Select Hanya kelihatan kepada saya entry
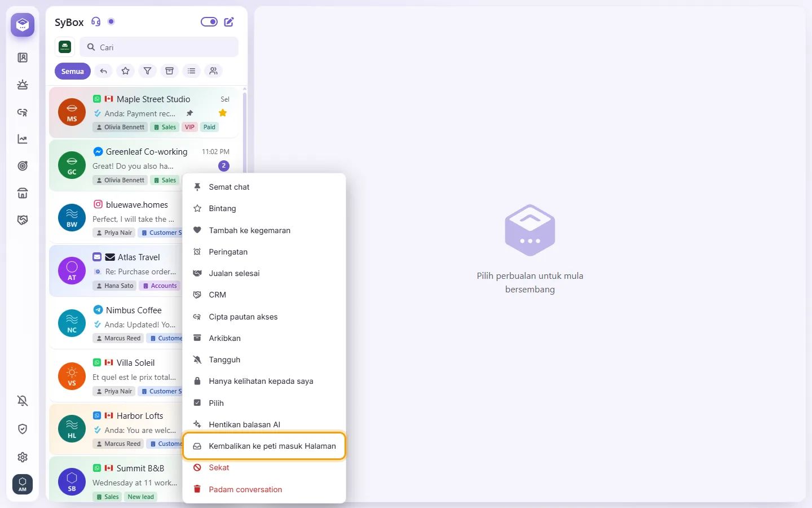Screen dimensions: 812x508 tap(264, 381)
